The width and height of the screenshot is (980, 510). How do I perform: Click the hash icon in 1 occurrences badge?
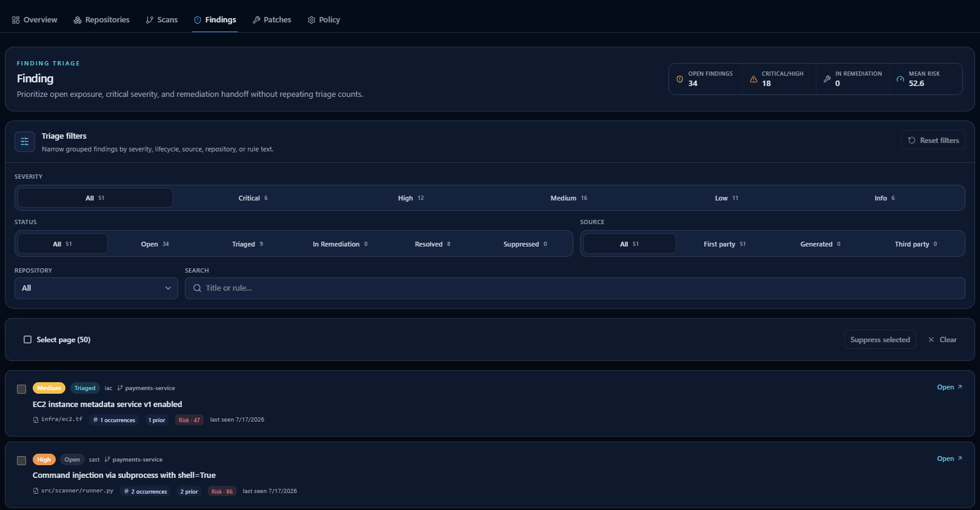pos(95,420)
